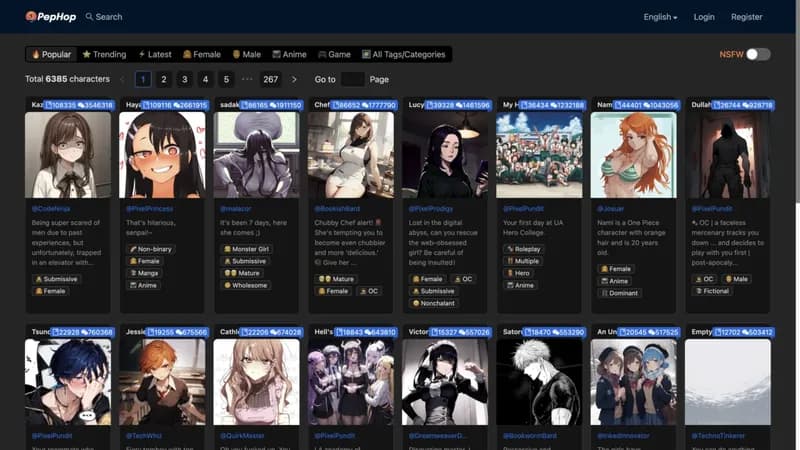Click the Login link
Screen dimensions: 800x450
coord(704,17)
